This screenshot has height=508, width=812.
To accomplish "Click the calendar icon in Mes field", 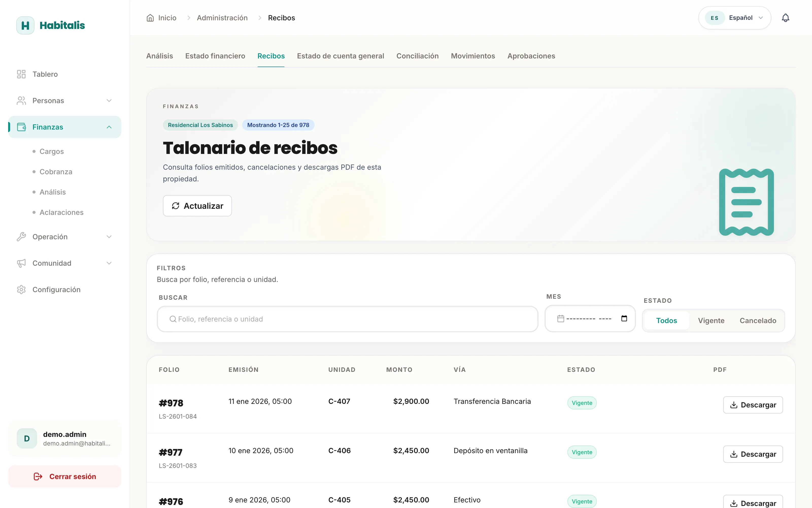I will coord(560,319).
